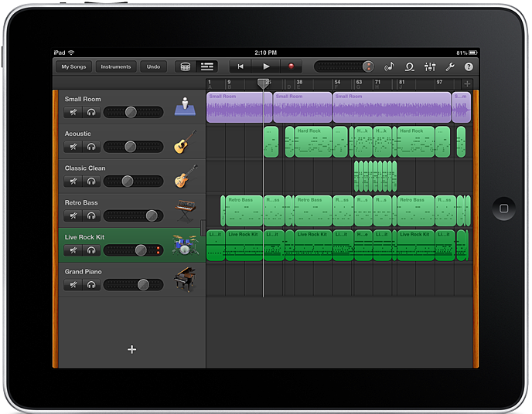Mute the Retro Bass track
Screen dimensions: 532x414
tap(73, 215)
